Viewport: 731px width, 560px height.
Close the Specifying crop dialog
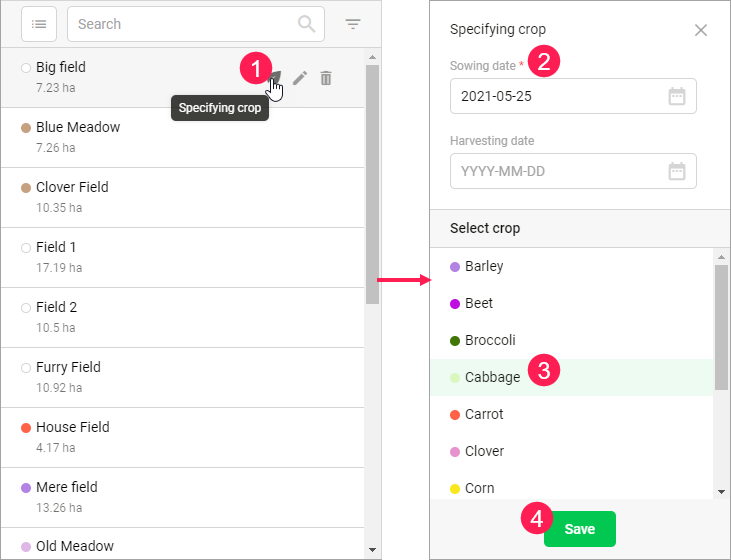[701, 30]
